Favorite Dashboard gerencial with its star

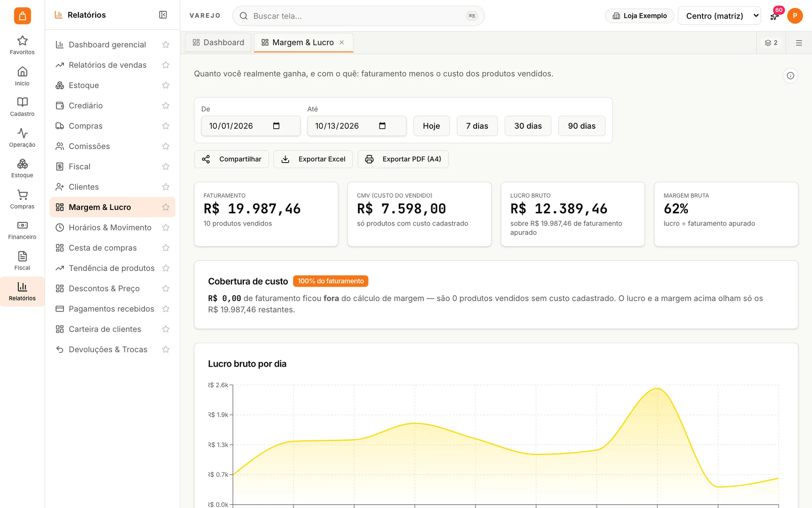166,44
